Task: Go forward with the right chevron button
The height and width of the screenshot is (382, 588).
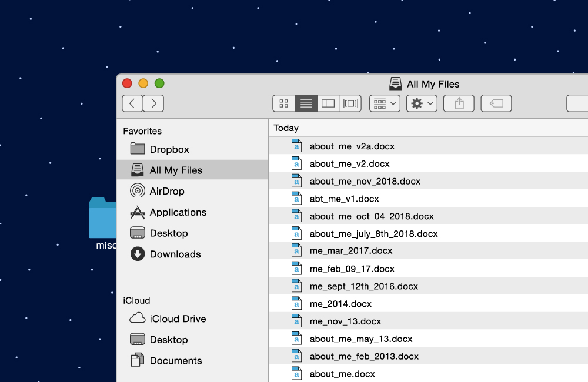Action: [153, 103]
